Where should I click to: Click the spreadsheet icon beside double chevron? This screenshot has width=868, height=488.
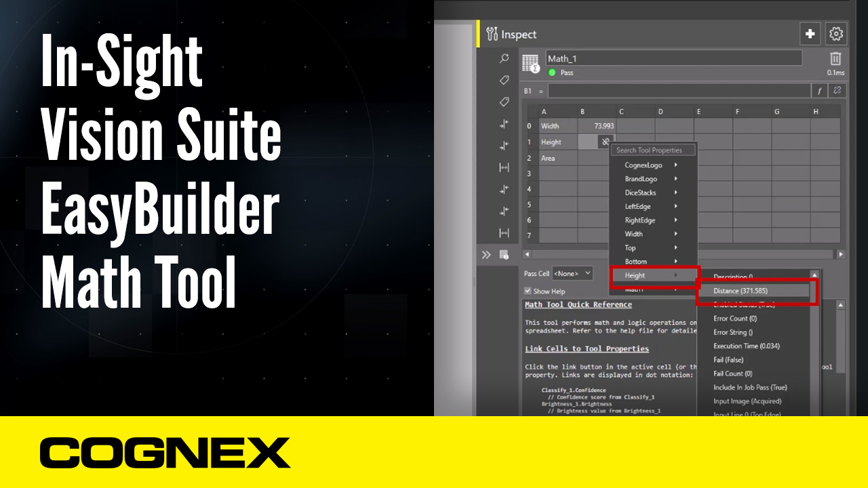pyautogui.click(x=504, y=255)
